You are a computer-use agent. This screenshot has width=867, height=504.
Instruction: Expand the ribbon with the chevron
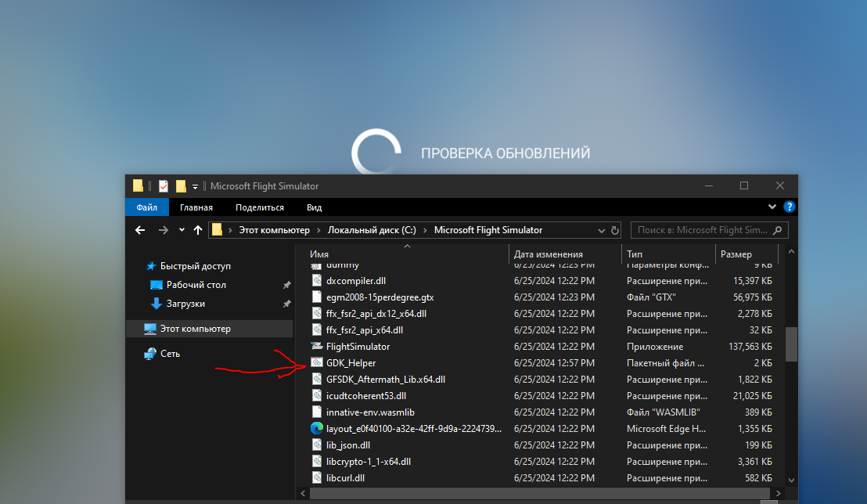(x=773, y=207)
